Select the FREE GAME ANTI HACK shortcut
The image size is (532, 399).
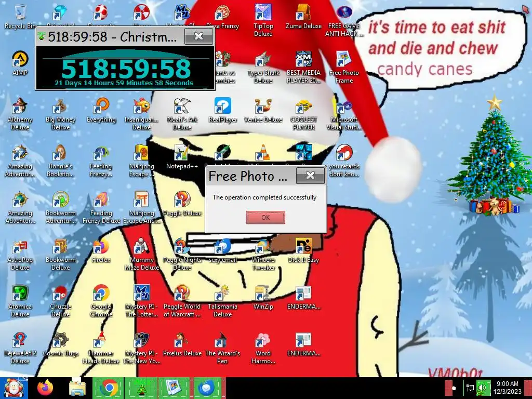pos(344,20)
